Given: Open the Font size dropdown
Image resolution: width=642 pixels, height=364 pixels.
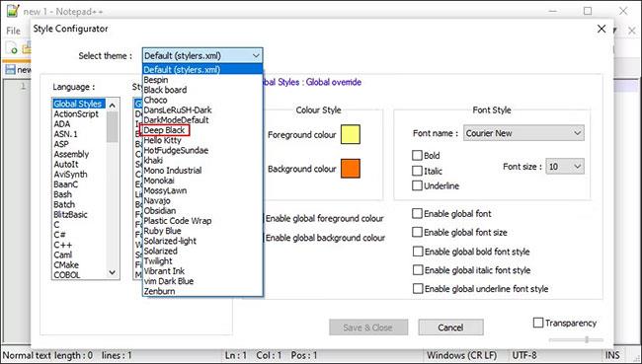Looking at the screenshot, I should pyautogui.click(x=565, y=167).
